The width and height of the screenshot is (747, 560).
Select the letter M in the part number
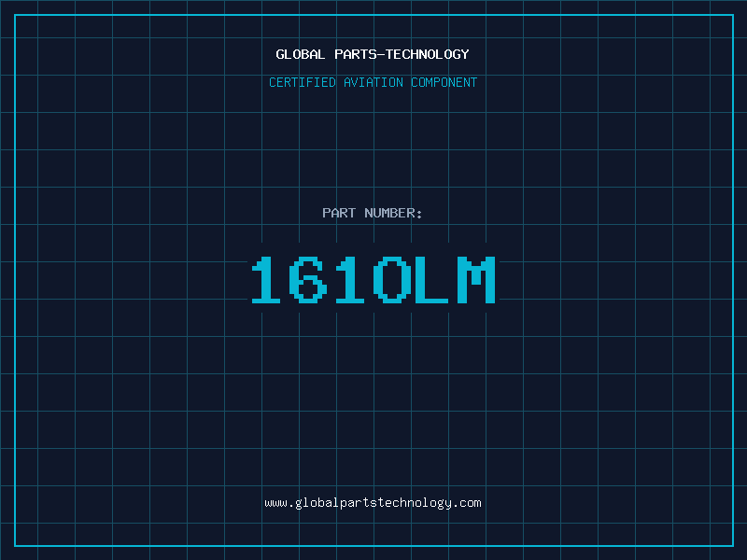coord(475,280)
